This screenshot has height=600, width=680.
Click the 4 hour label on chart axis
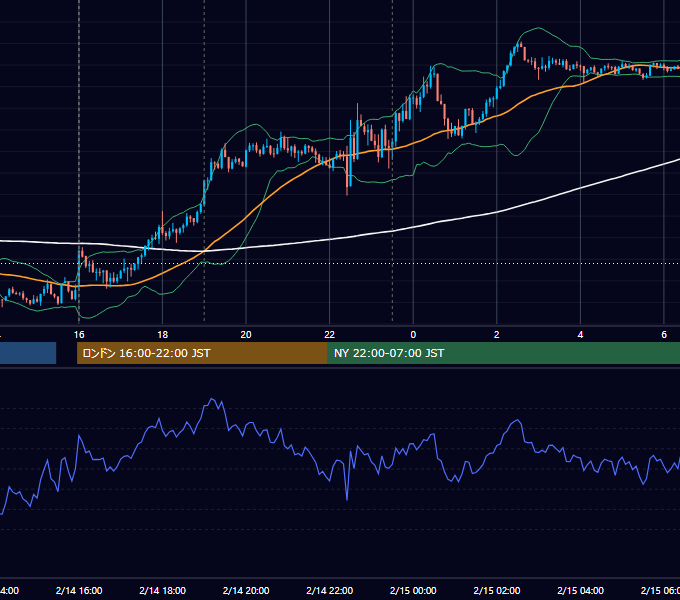point(580,335)
